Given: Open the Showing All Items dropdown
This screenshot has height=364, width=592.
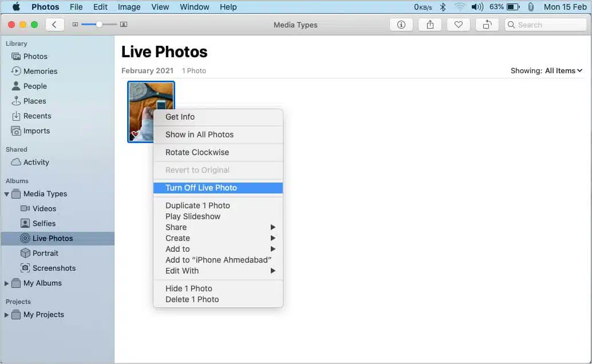Looking at the screenshot, I should click(546, 70).
